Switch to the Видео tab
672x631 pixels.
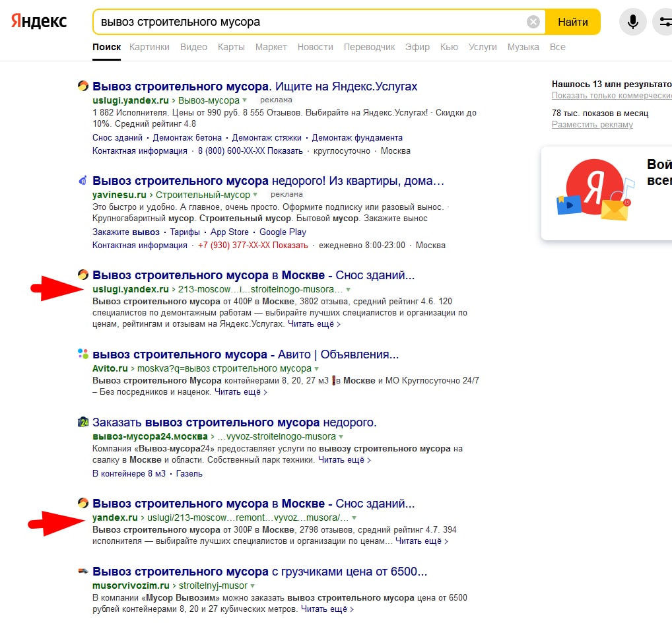tap(193, 47)
